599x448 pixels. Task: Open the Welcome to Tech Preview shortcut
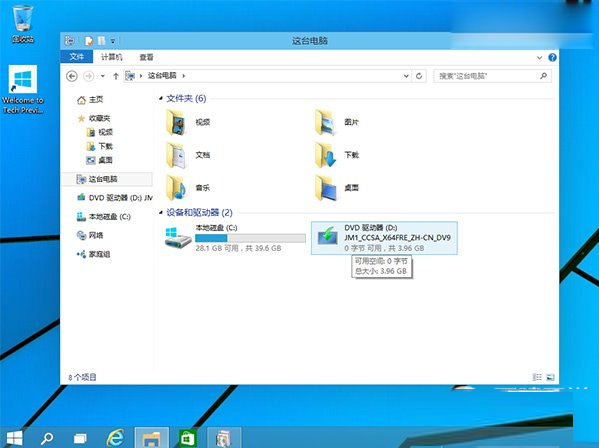click(23, 90)
